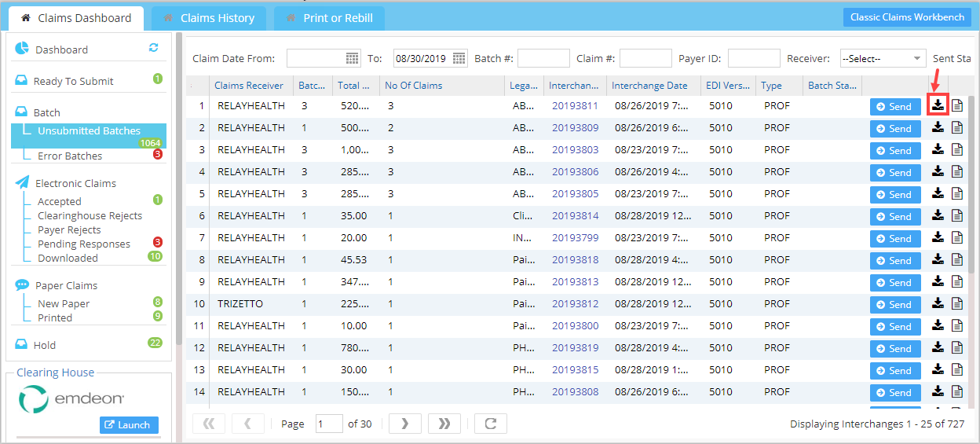
Task: Go to next page of interchanges
Action: [x=405, y=424]
